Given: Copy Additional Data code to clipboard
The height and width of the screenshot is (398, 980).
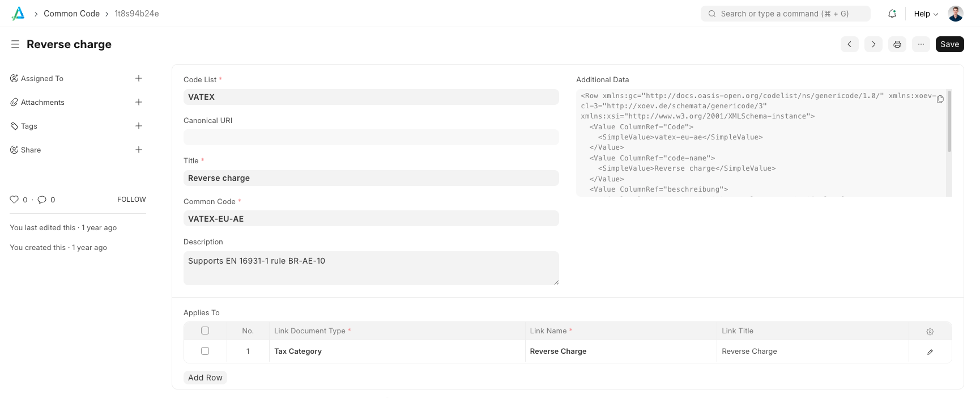Looking at the screenshot, I should [x=940, y=99].
